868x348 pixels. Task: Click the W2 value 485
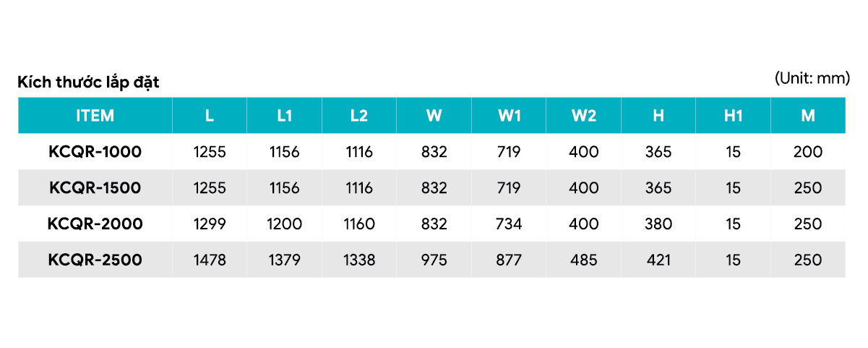(584, 260)
